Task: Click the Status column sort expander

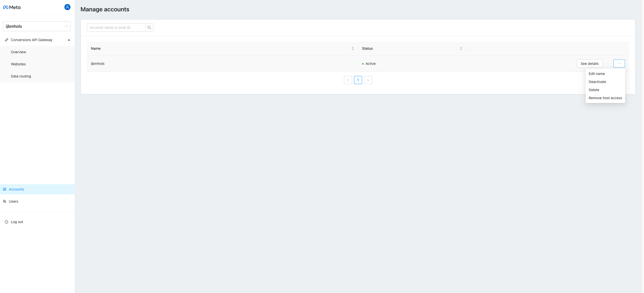Action: 461,48
